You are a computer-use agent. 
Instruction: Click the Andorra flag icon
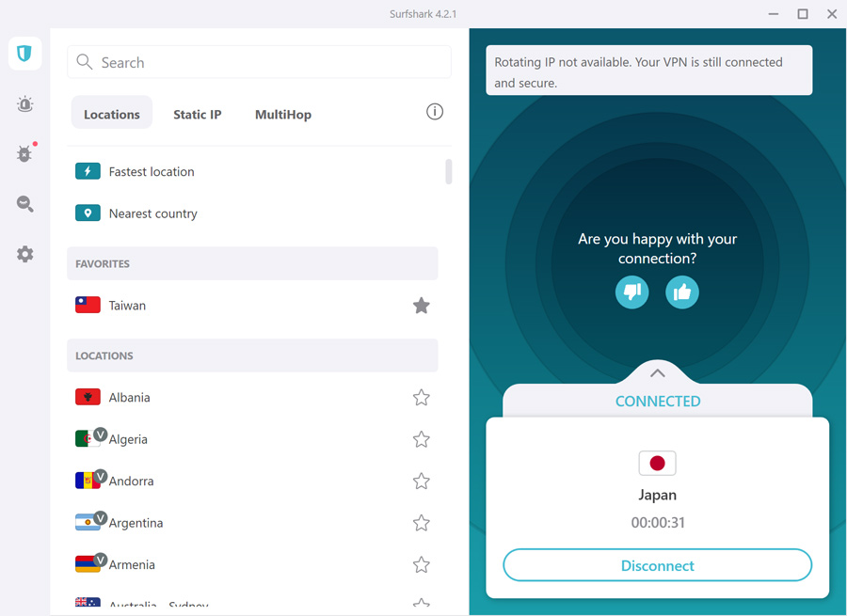[x=88, y=481]
